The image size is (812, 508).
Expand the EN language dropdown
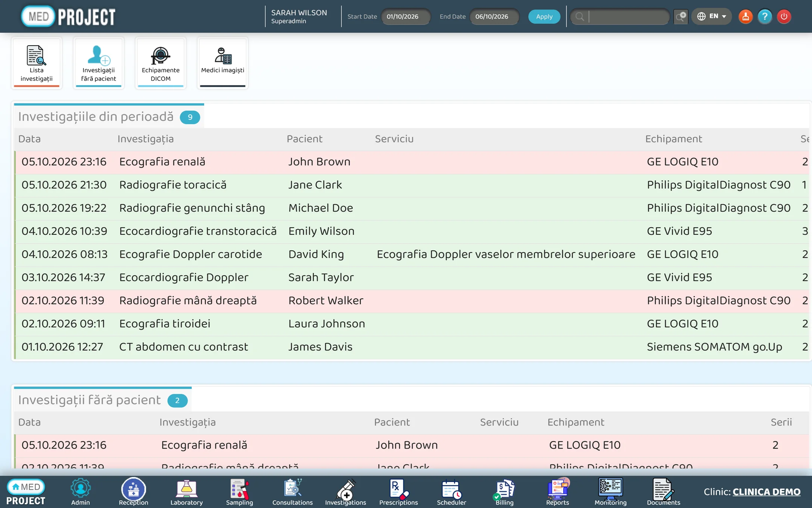(x=712, y=17)
